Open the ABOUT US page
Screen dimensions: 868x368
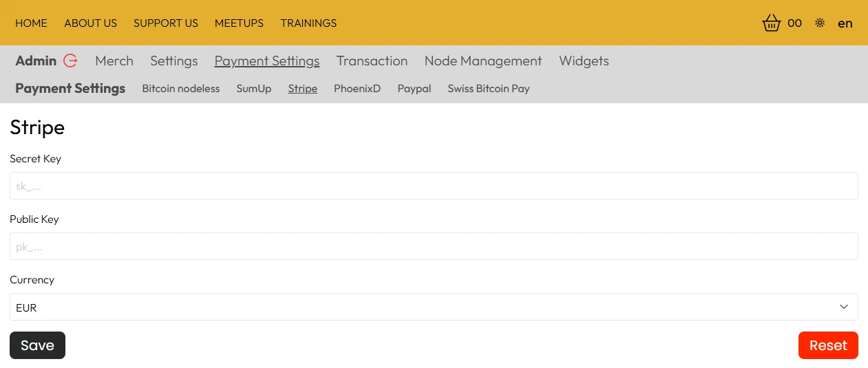click(x=90, y=23)
